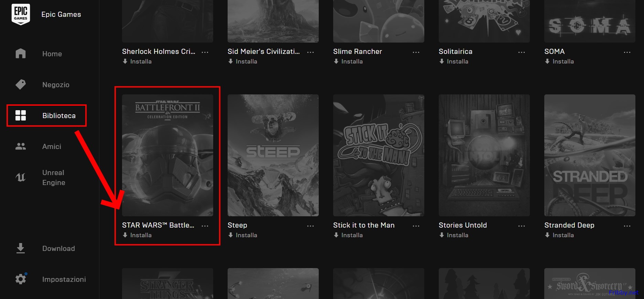Click the Home house icon

pos(21,54)
